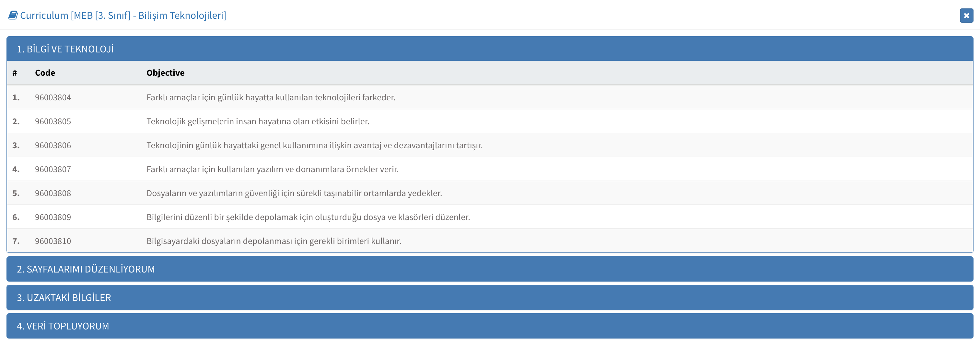Select objective code 96003804

pos(53,97)
